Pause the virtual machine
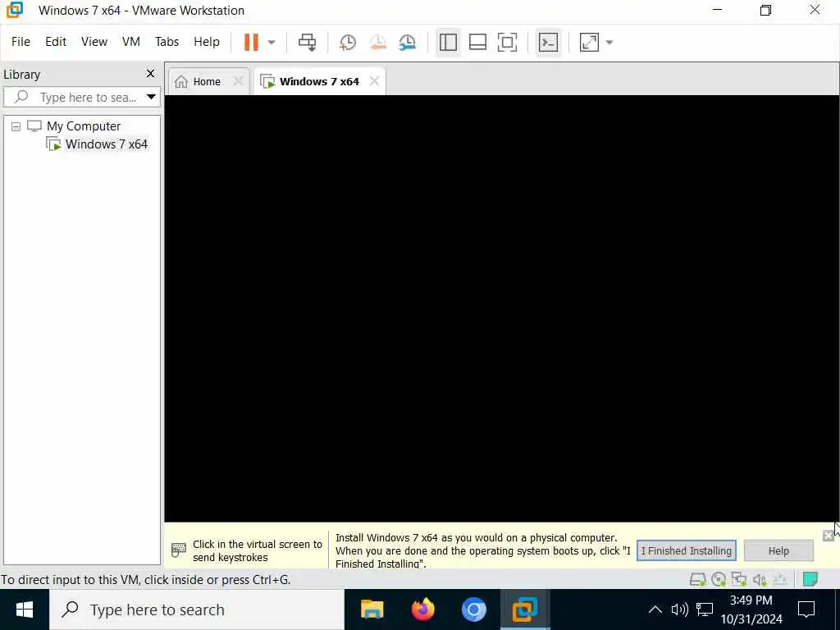This screenshot has width=840, height=630. pyautogui.click(x=251, y=42)
